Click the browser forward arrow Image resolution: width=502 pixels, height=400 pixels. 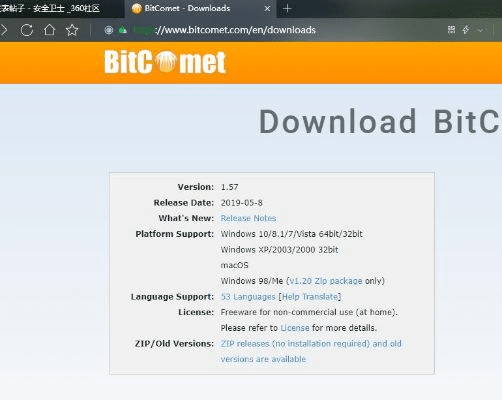coord(4,30)
